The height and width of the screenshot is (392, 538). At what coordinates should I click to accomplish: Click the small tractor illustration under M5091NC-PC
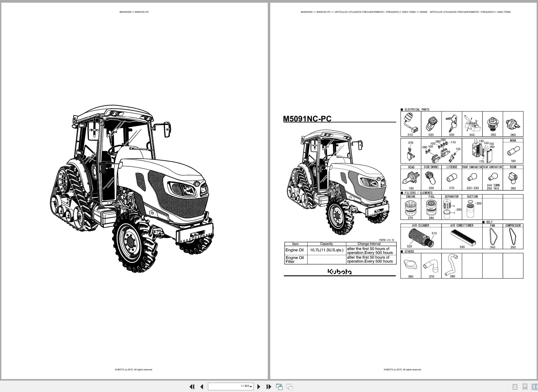coord(338,182)
